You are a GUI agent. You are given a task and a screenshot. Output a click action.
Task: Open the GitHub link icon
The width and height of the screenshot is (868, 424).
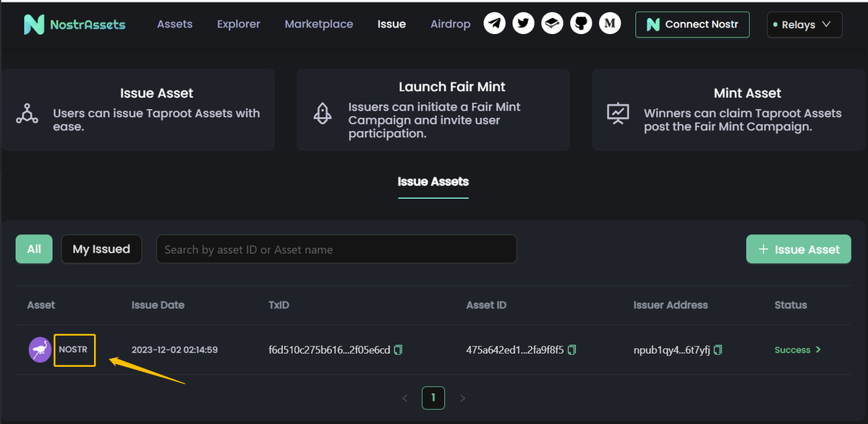tap(581, 24)
